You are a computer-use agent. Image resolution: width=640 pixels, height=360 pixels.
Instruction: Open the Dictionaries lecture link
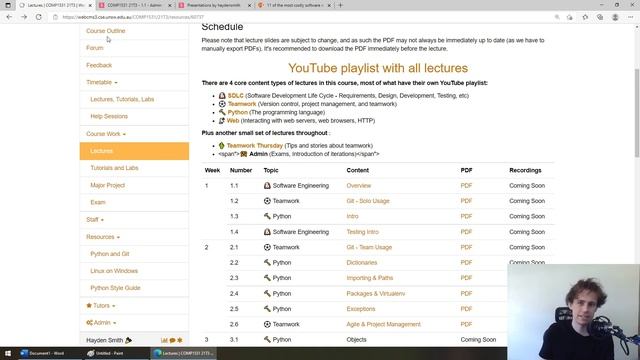point(362,263)
